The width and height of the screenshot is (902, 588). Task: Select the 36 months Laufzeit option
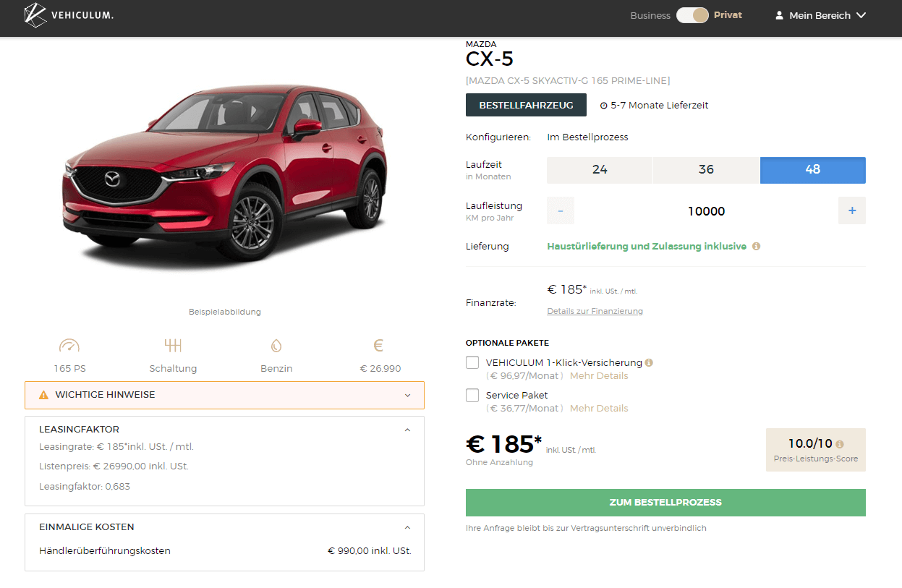706,170
